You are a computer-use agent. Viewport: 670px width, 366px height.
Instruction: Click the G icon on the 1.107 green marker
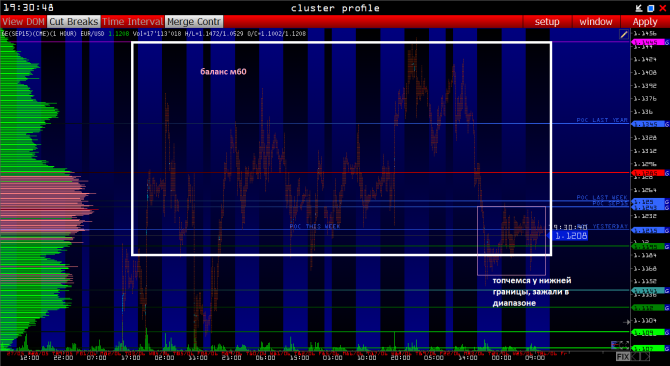click(x=667, y=348)
